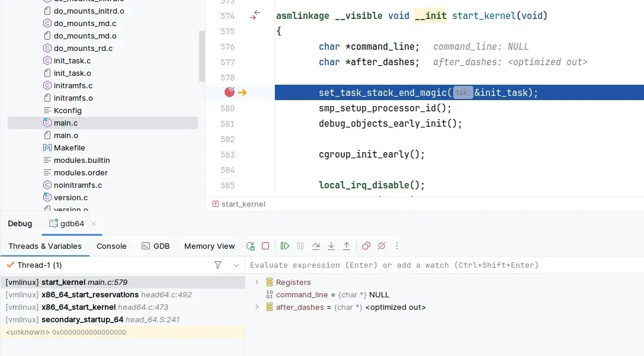Click smp_setup_processor_id() call on line 580
The image size is (644, 356).
pos(385,108)
